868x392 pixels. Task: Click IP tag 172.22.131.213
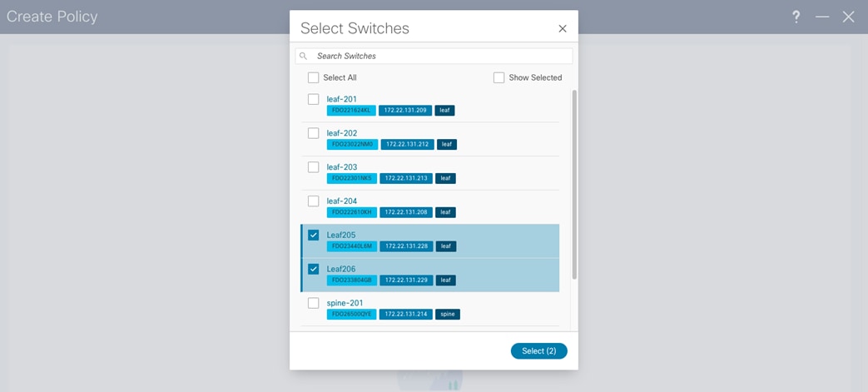[406, 178]
